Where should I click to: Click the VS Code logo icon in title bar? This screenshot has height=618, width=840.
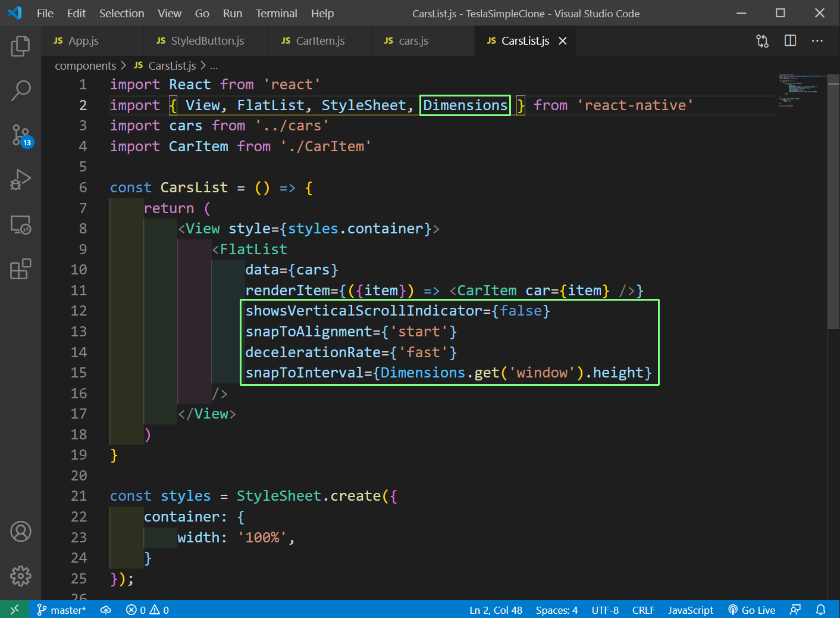[14, 13]
